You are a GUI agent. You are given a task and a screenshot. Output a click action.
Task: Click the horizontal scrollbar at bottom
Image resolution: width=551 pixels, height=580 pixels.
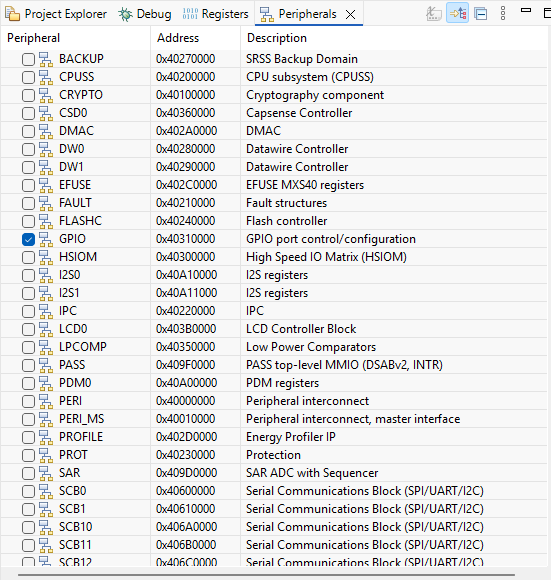click(x=266, y=575)
